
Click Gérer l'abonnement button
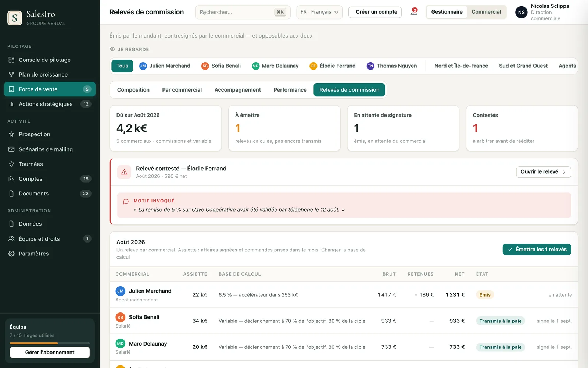50,353
